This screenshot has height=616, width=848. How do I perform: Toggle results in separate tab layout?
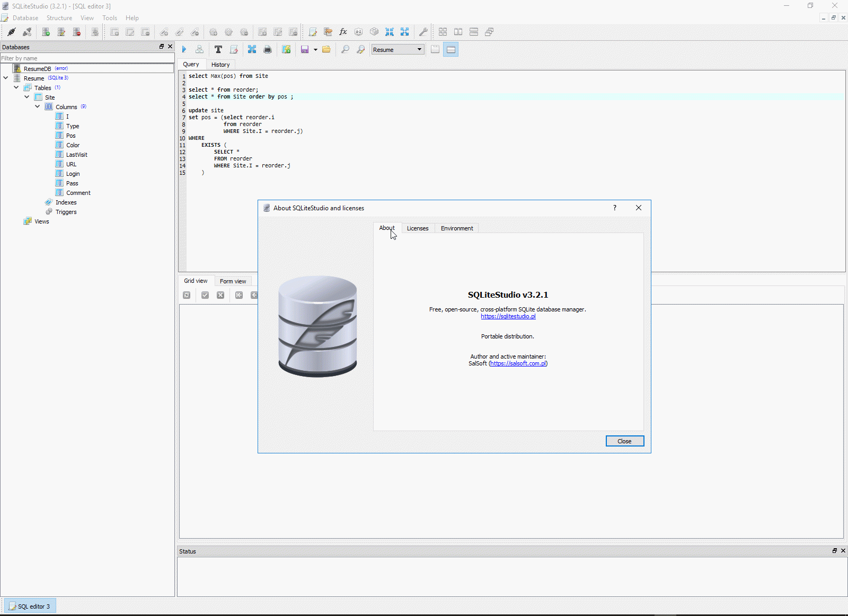click(435, 49)
